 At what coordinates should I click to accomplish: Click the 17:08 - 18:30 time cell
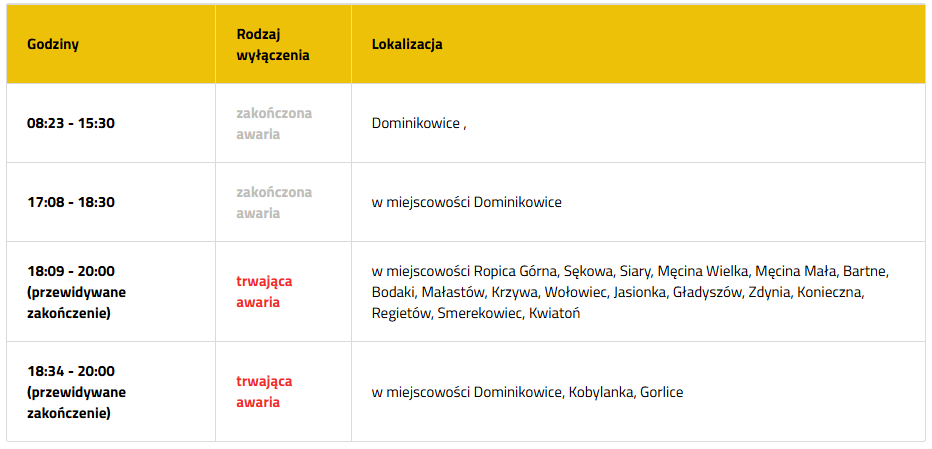pyautogui.click(x=71, y=202)
